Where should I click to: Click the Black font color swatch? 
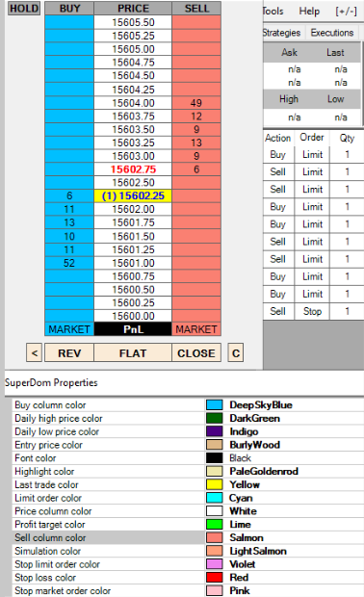click(215, 457)
